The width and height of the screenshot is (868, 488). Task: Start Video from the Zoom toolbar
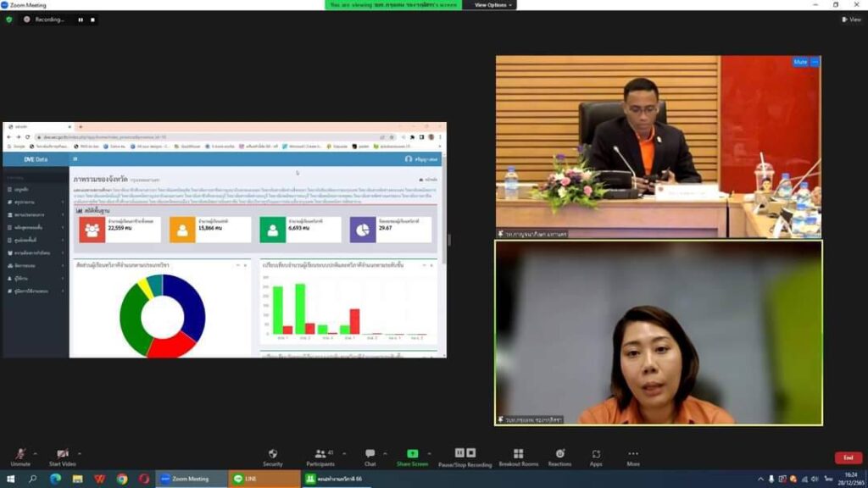[62, 454]
